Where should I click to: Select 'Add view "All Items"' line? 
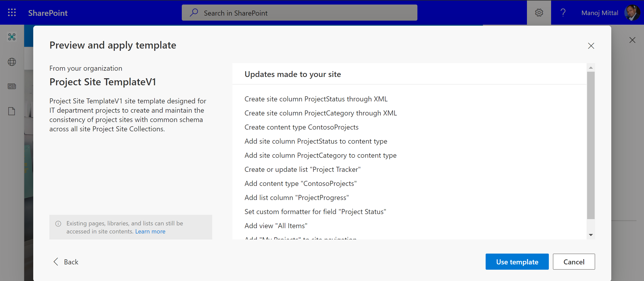(x=276, y=226)
